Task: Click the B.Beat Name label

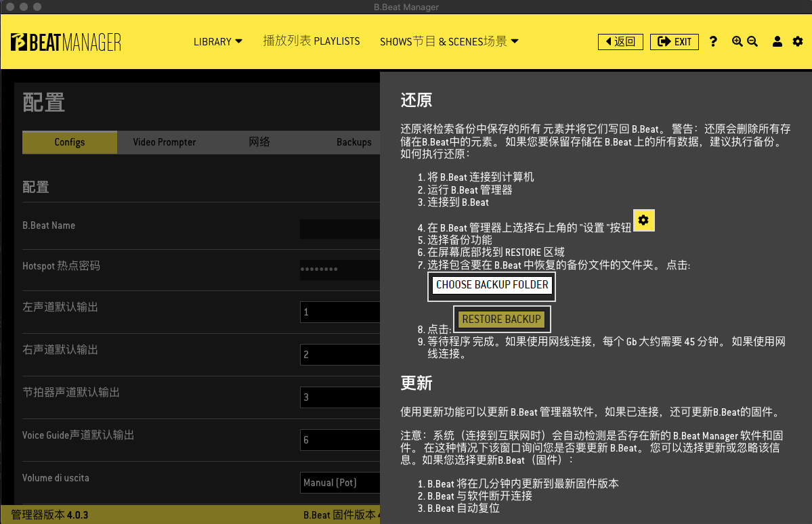Action: tap(49, 225)
